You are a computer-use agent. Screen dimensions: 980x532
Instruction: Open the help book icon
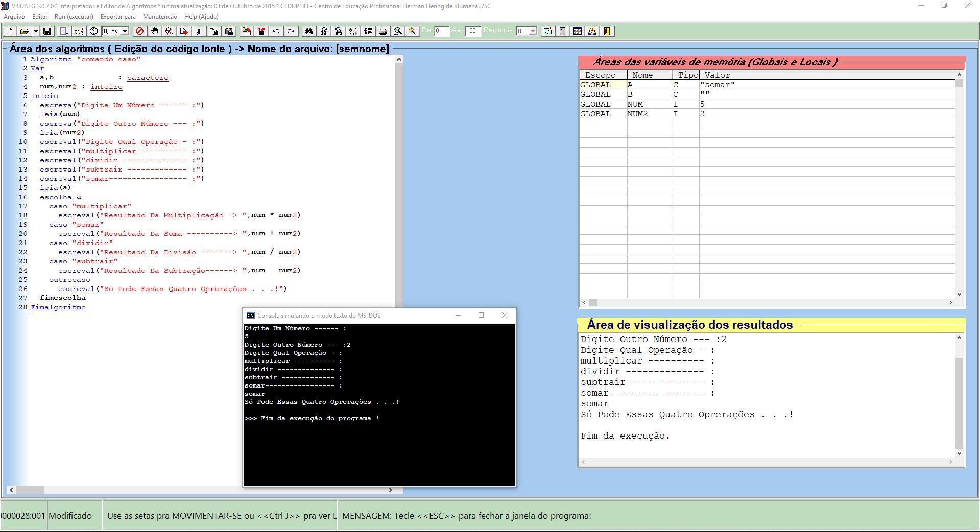point(592,31)
